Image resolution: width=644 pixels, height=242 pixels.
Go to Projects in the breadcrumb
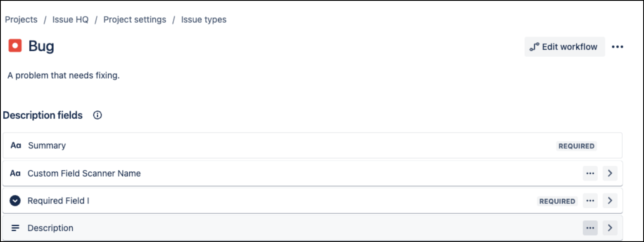click(21, 19)
